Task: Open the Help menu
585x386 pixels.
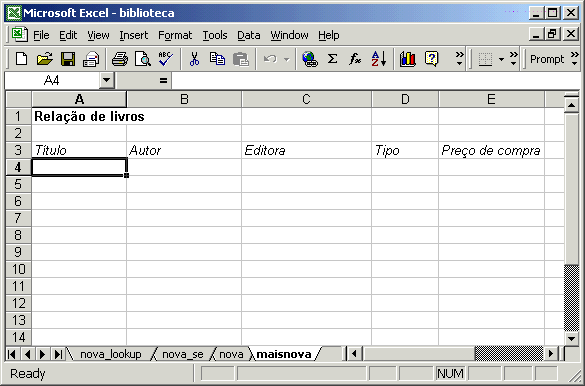Action: 329,35
